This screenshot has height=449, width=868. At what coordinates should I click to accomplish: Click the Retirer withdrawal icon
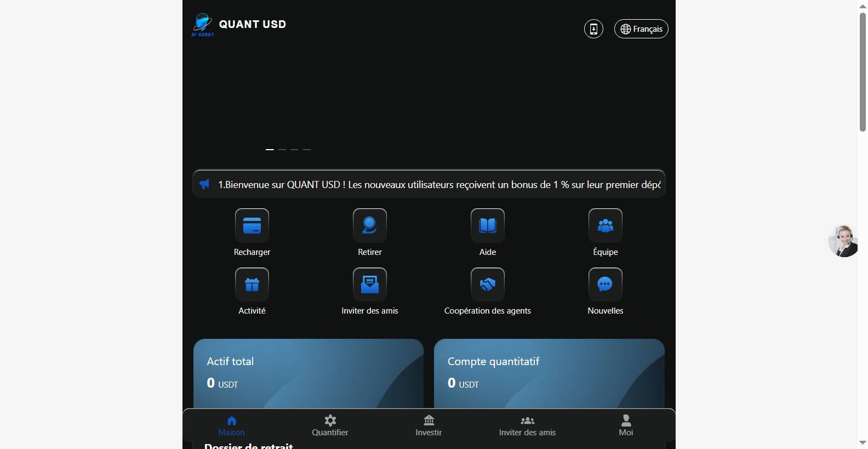click(370, 225)
